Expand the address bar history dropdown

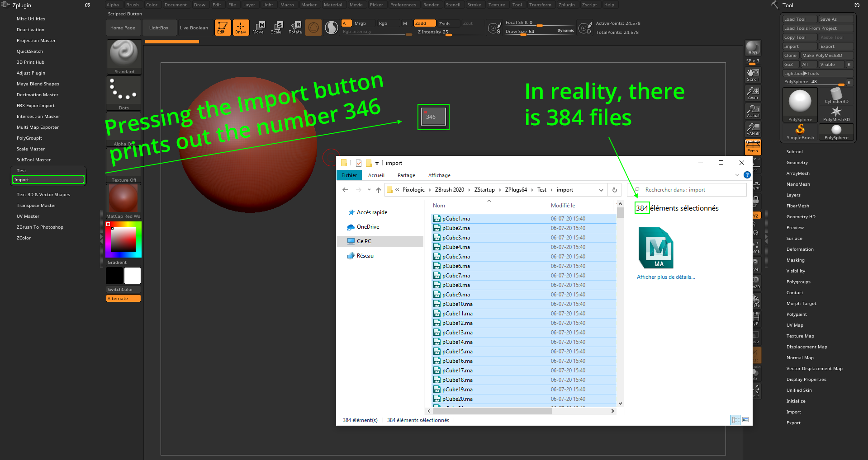coord(601,190)
